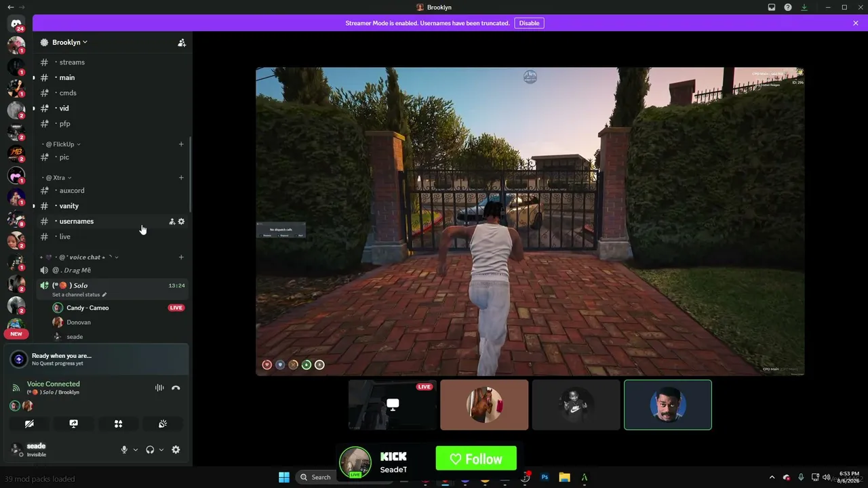Deafen audio with headphones icon
The width and height of the screenshot is (868, 488).
pos(150,449)
